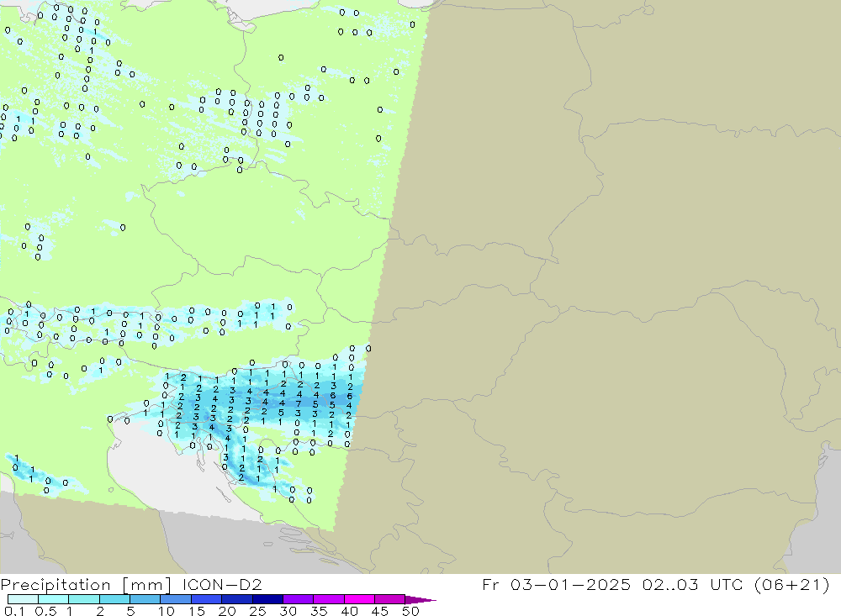This screenshot has width=841, height=616.
Task: Click the legend label '20'
Action: click(x=227, y=611)
